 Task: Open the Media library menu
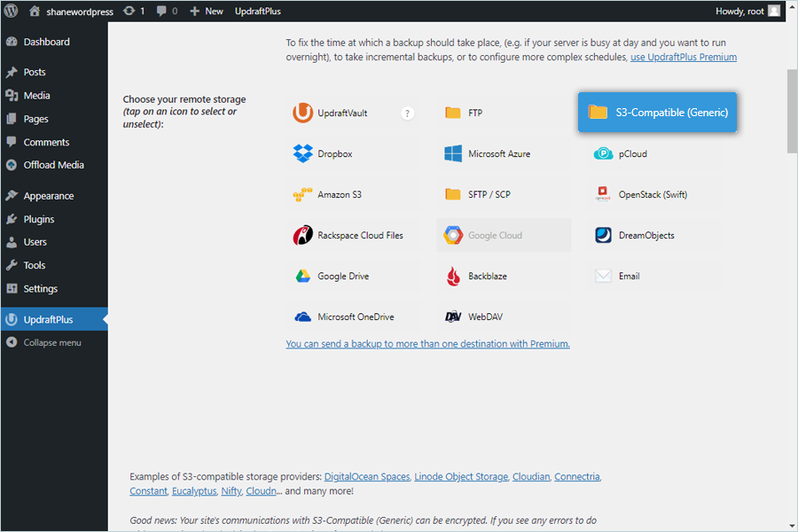point(54,95)
